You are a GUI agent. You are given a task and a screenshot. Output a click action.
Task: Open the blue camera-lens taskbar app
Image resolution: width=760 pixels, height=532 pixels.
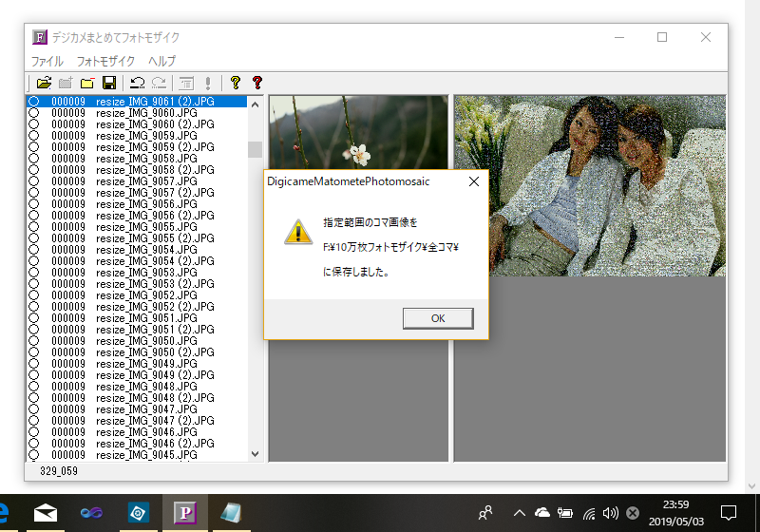tap(138, 513)
